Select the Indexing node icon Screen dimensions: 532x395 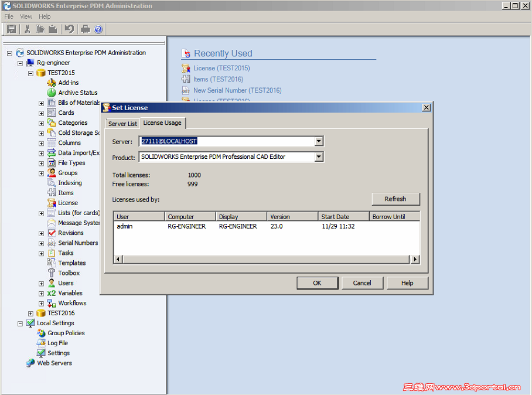coord(52,183)
